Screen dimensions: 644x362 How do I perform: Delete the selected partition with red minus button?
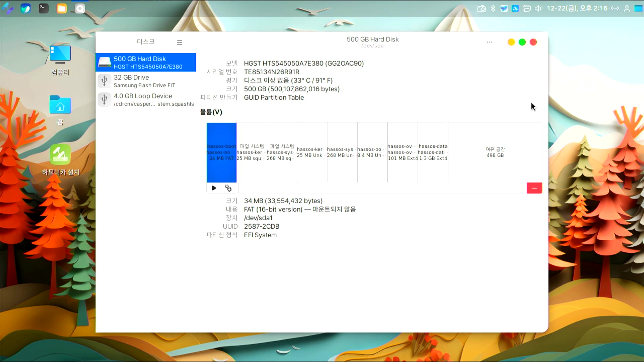click(x=535, y=188)
